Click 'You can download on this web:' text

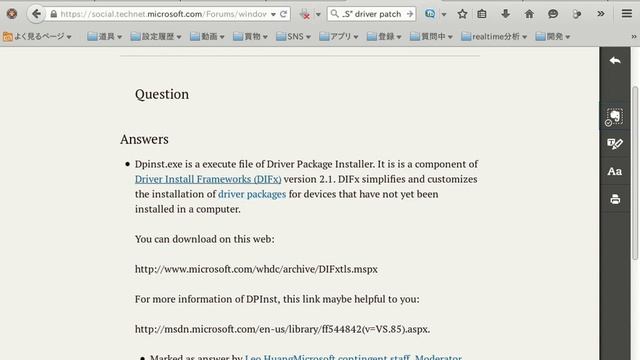[x=204, y=239]
